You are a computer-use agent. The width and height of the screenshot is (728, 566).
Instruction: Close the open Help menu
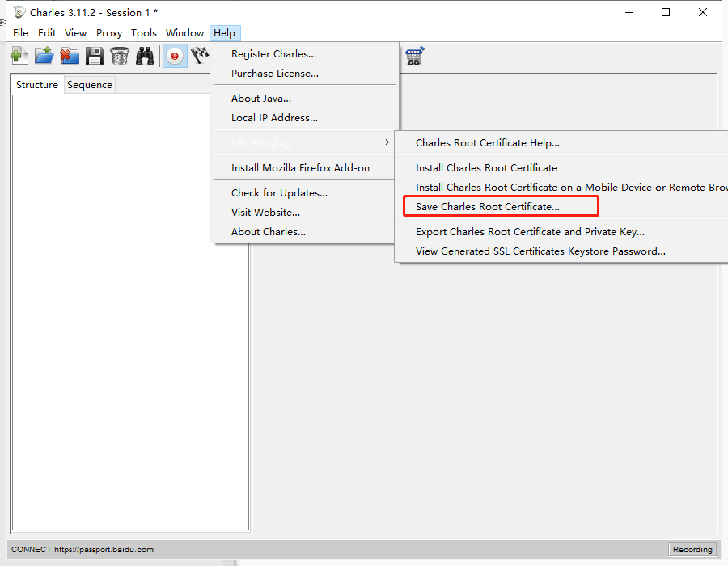click(225, 33)
